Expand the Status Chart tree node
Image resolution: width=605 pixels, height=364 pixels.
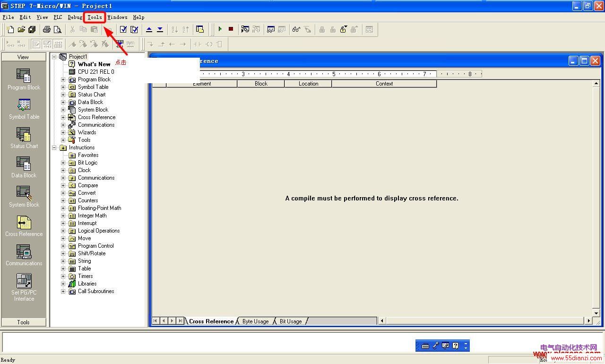click(63, 95)
